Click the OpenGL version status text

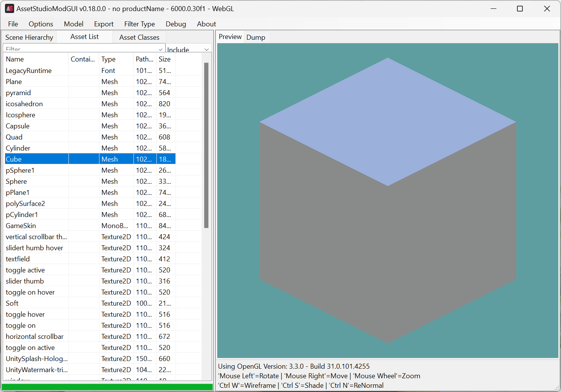click(294, 366)
